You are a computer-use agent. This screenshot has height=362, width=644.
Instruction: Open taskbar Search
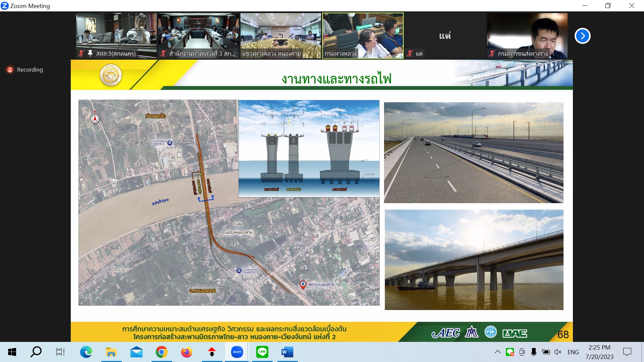coord(36,352)
